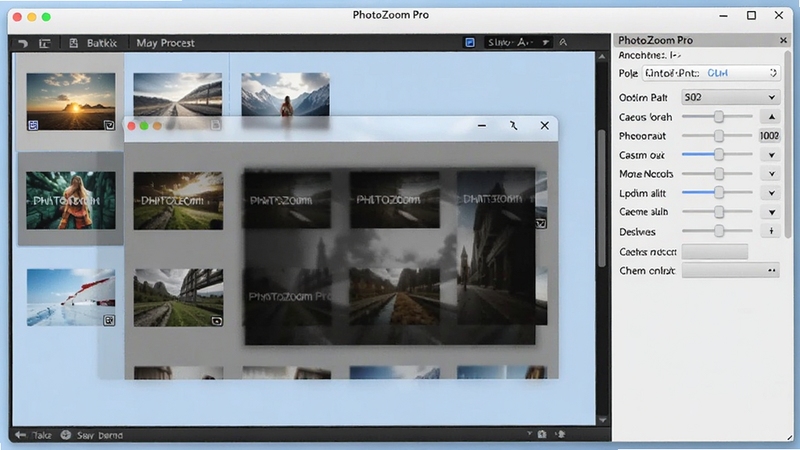Click the Caehs ndoert field
Viewport: 800px width, 450px height.
pos(715,252)
